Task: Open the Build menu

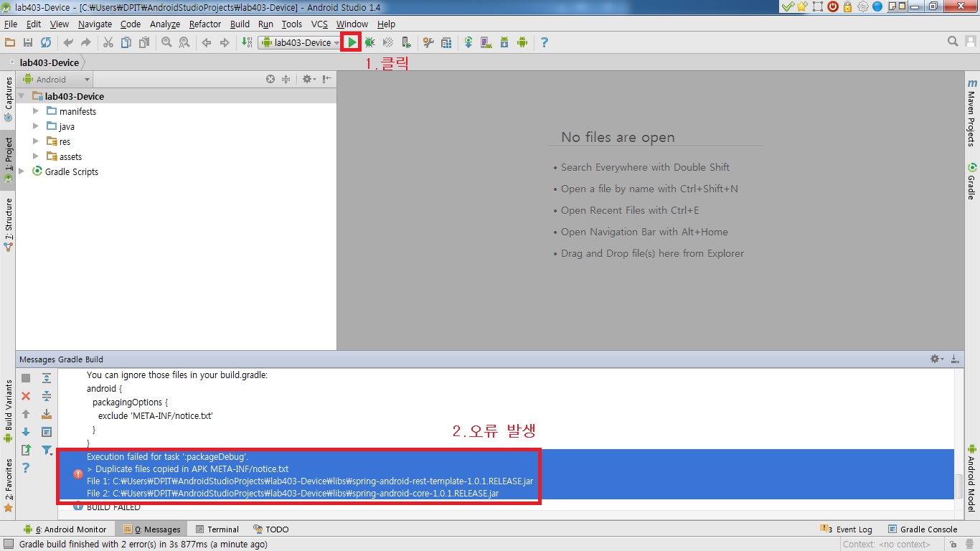Action: point(240,24)
